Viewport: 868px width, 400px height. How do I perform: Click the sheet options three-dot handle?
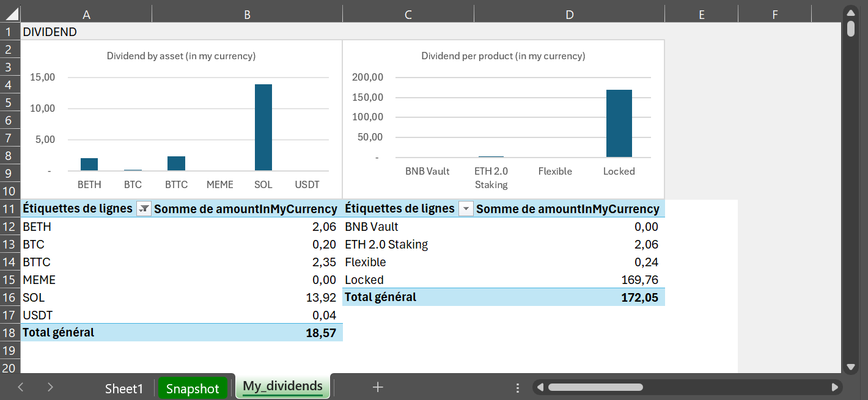coord(518,388)
